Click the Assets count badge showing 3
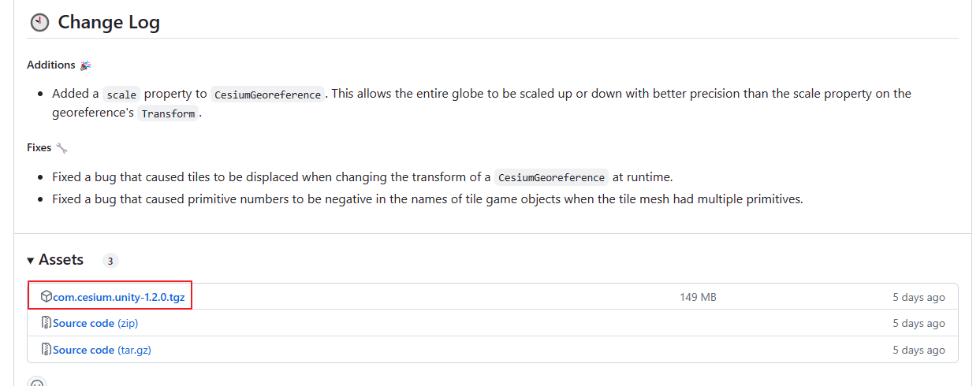 110,261
